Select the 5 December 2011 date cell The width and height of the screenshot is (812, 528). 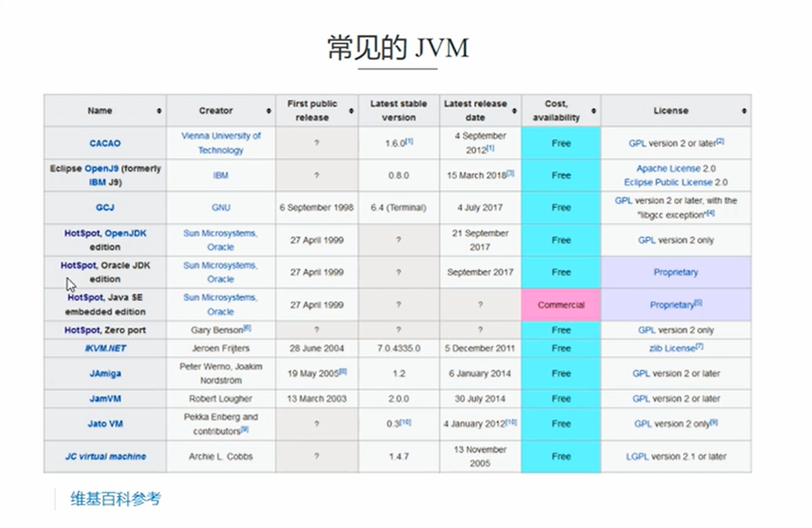click(480, 348)
